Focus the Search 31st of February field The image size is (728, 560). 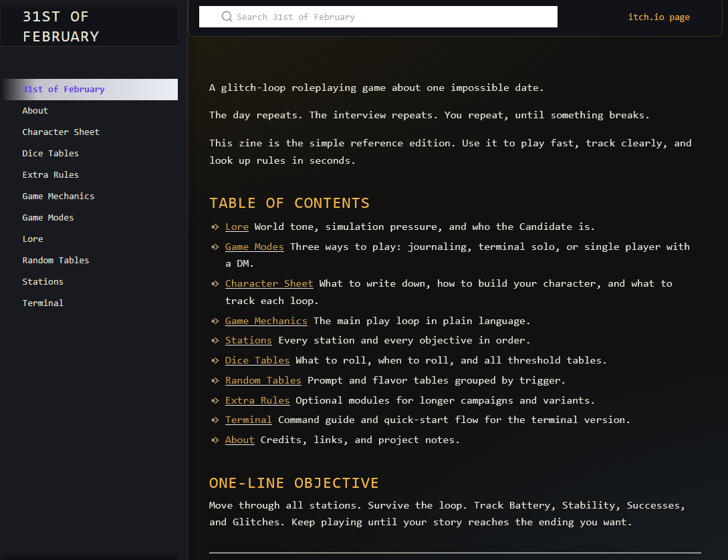[x=378, y=17]
